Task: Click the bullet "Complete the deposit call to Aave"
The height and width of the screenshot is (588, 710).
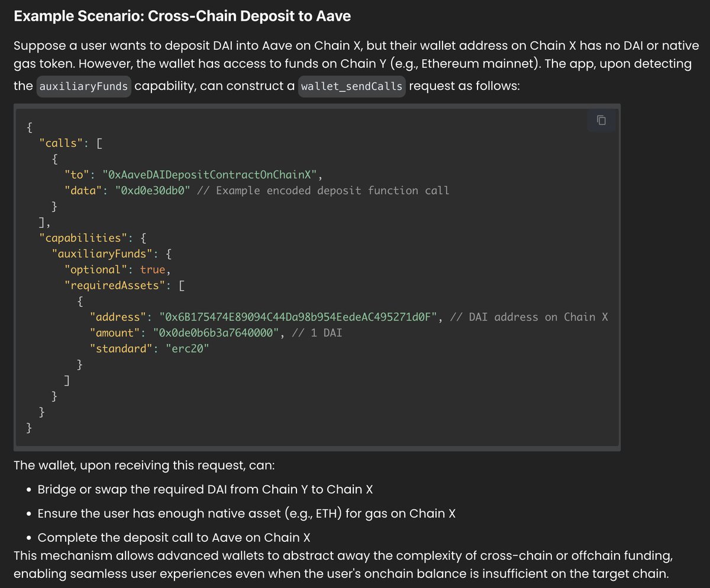Action: click(174, 538)
